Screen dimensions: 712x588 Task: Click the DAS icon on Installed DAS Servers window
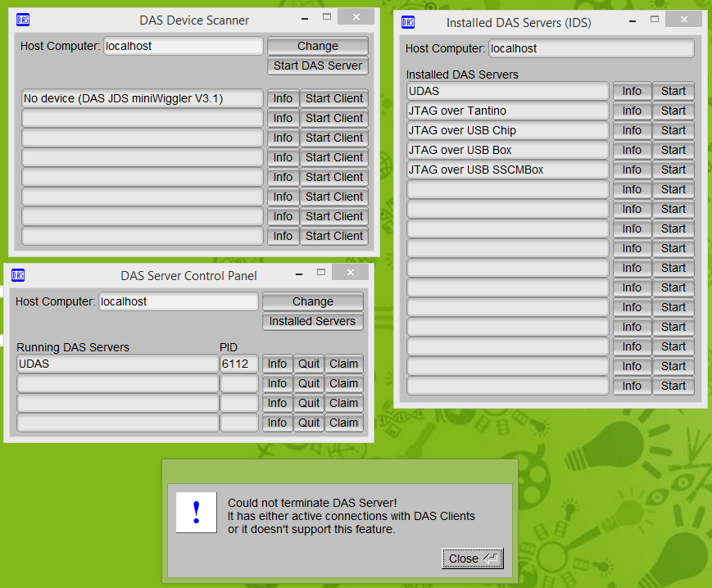(407, 22)
